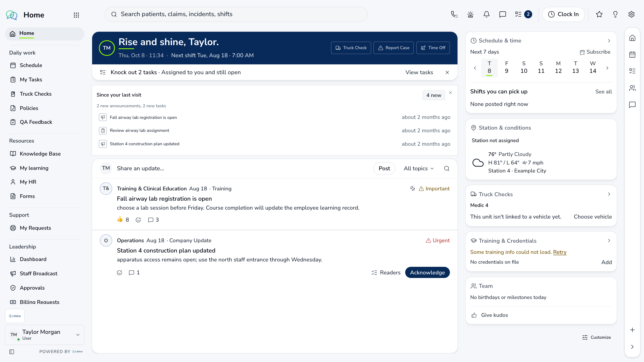Open the chat messages icon in top bar

click(502, 14)
